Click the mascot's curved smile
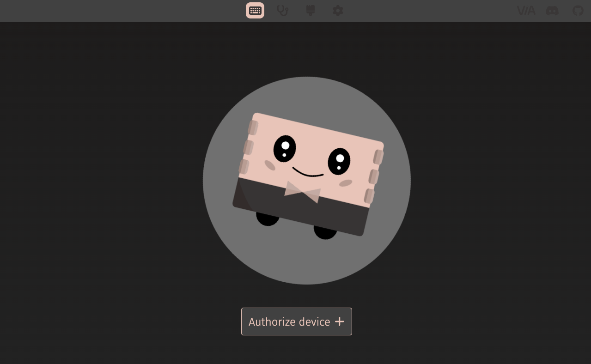The height and width of the screenshot is (364, 591). [308, 173]
